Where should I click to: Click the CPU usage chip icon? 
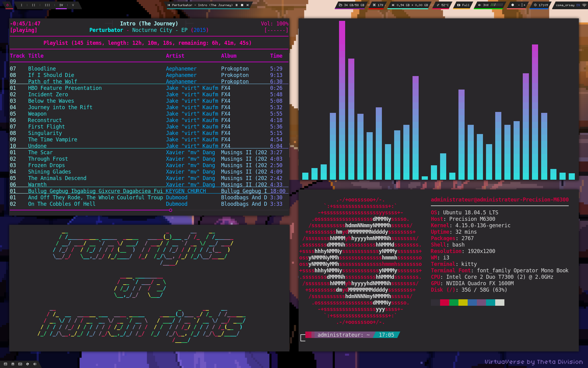pyautogui.click(x=374, y=5)
